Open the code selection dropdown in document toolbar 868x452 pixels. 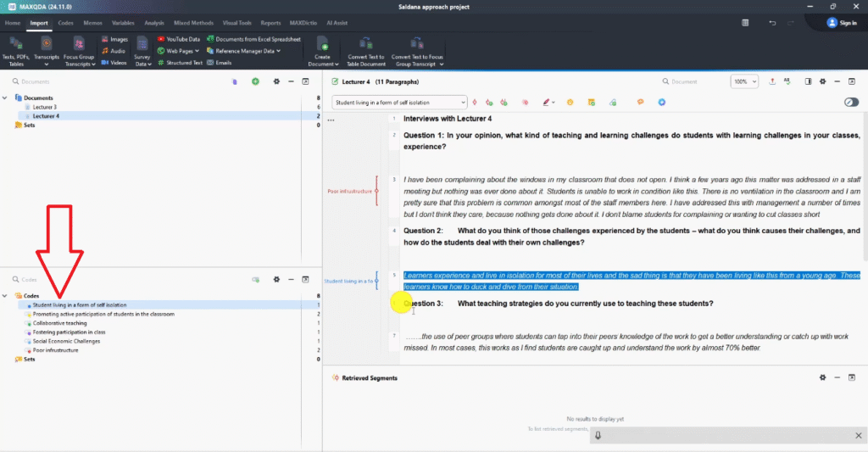(398, 103)
